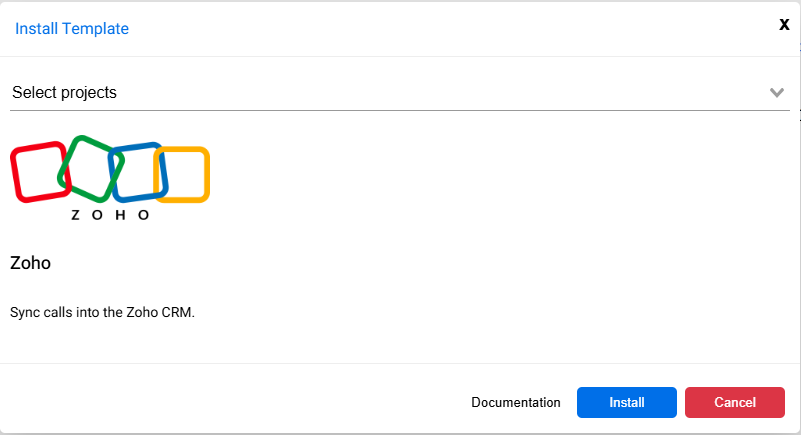Click the Zoho template name heading

(x=31, y=263)
